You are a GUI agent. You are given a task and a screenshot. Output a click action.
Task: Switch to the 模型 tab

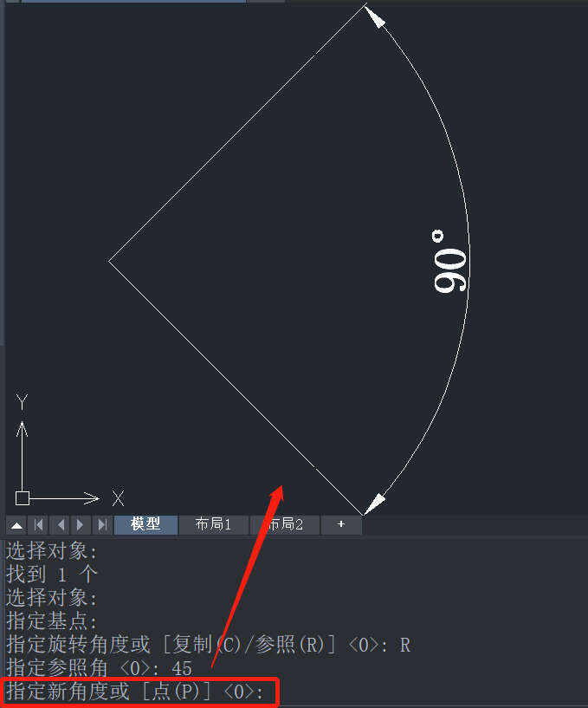pos(145,524)
